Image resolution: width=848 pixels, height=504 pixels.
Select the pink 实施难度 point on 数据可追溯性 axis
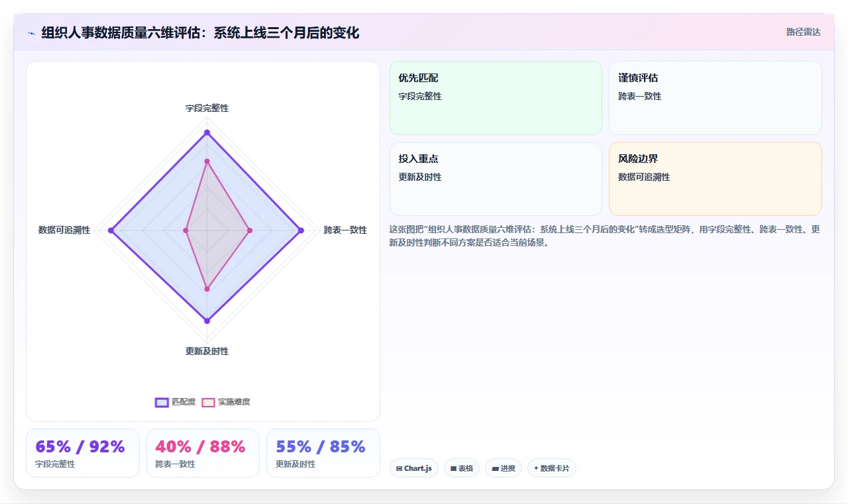[186, 230]
